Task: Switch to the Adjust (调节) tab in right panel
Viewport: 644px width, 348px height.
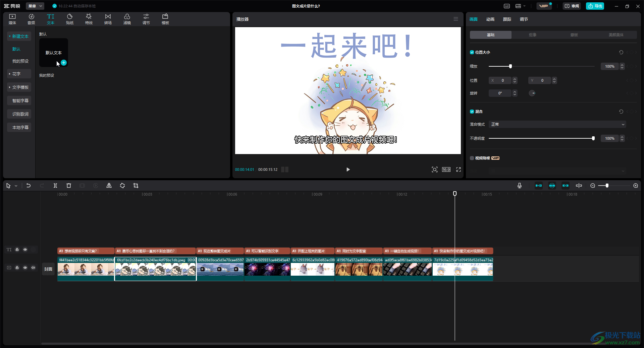Action: 524,19
